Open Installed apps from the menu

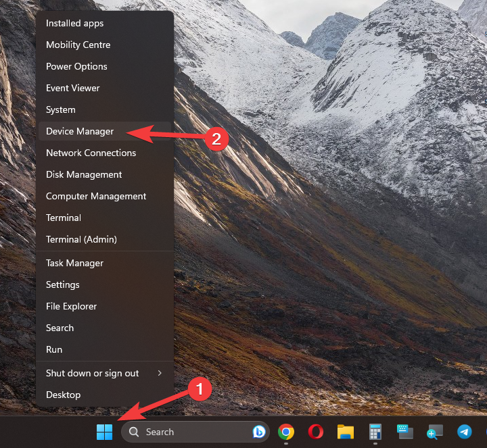click(74, 23)
